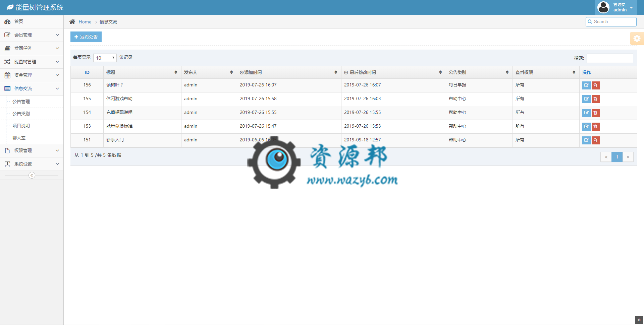
Task: Sort the table by ID header
Action: point(87,72)
